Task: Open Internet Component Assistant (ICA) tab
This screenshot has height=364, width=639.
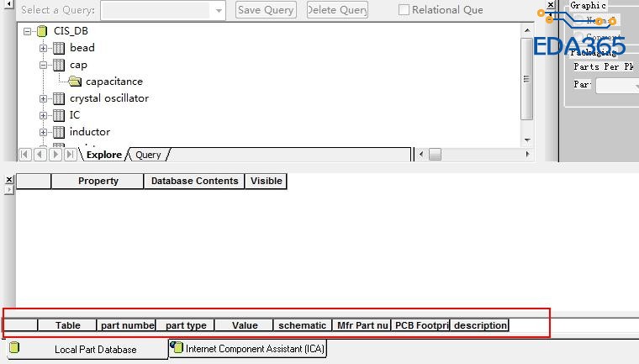Action: [x=247, y=349]
